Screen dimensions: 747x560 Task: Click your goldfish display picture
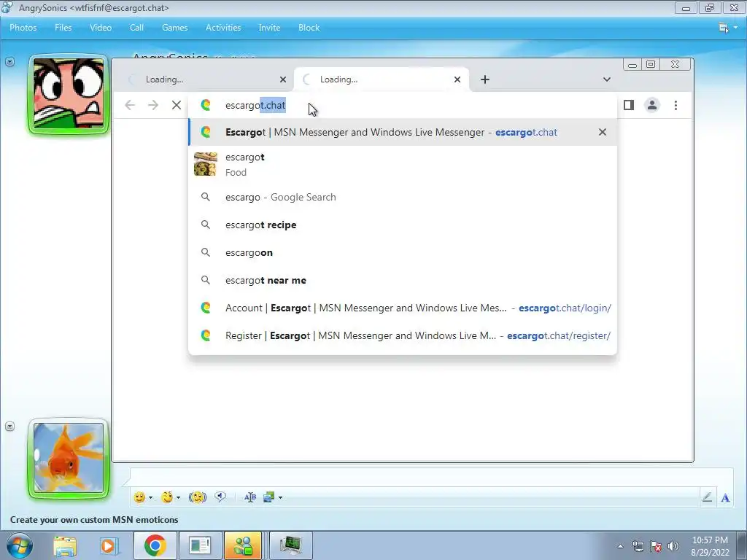click(69, 458)
